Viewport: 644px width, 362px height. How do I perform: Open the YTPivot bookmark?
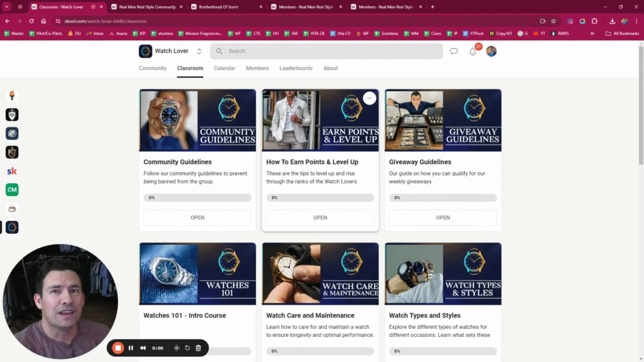[x=473, y=34]
